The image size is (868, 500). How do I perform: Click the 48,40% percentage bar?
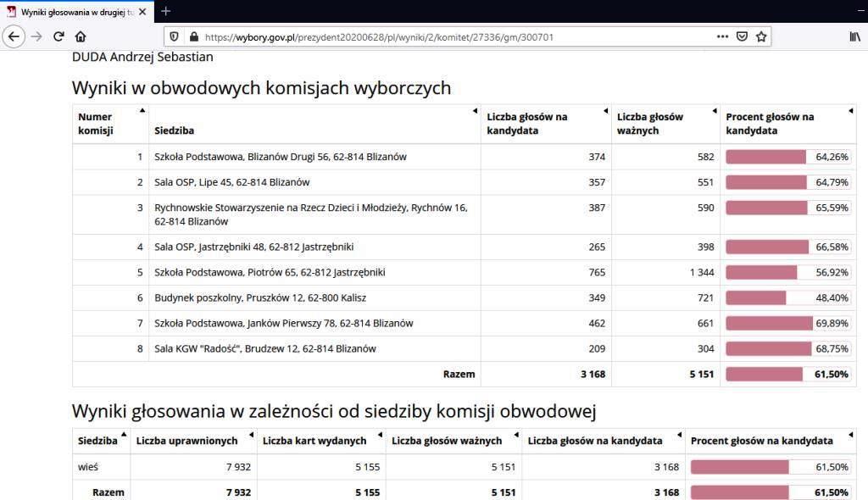tap(787, 297)
